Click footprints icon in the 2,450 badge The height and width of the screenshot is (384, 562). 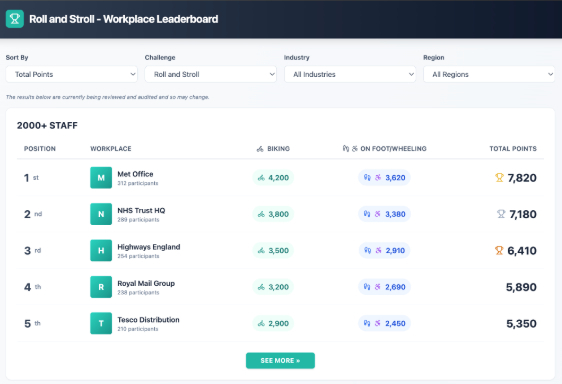click(367, 323)
